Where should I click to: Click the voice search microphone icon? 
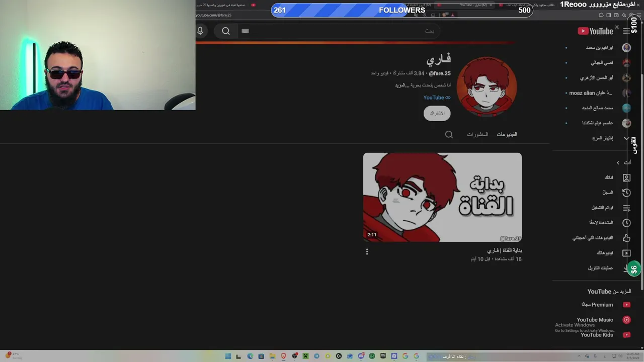200,31
